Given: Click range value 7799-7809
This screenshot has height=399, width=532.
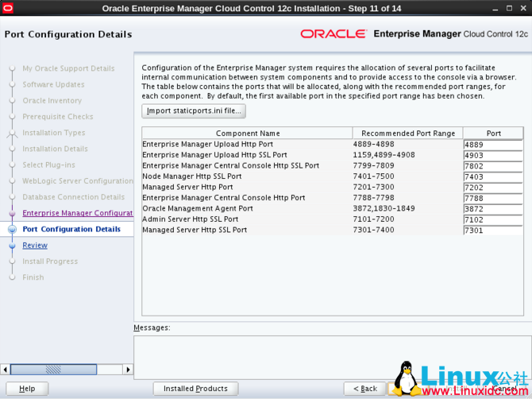Looking at the screenshot, I should [x=373, y=165].
